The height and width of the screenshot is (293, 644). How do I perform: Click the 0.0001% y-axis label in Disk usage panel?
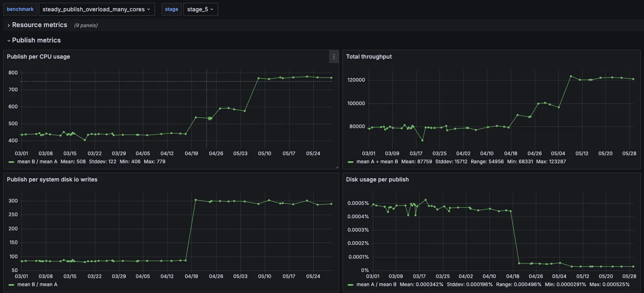coord(359,257)
